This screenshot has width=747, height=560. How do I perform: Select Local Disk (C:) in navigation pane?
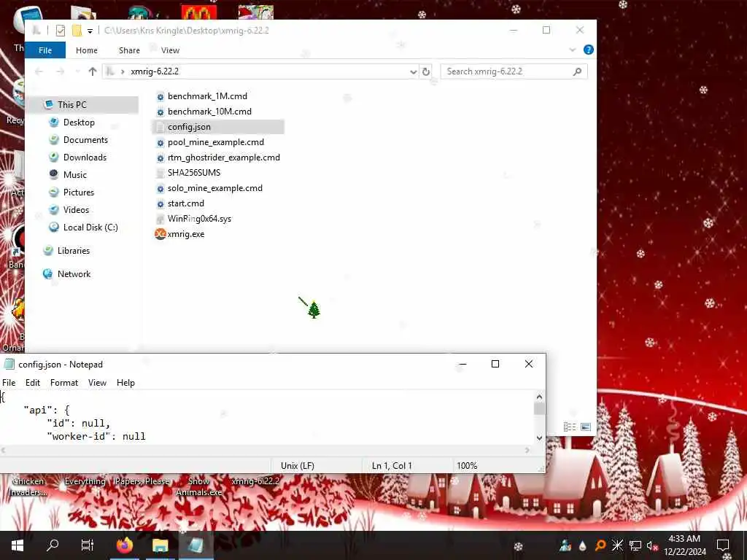pos(90,227)
